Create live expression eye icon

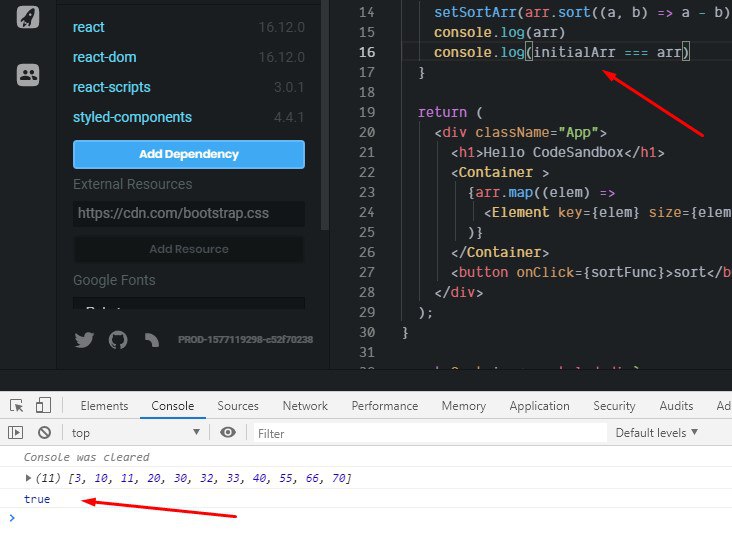[228, 432]
